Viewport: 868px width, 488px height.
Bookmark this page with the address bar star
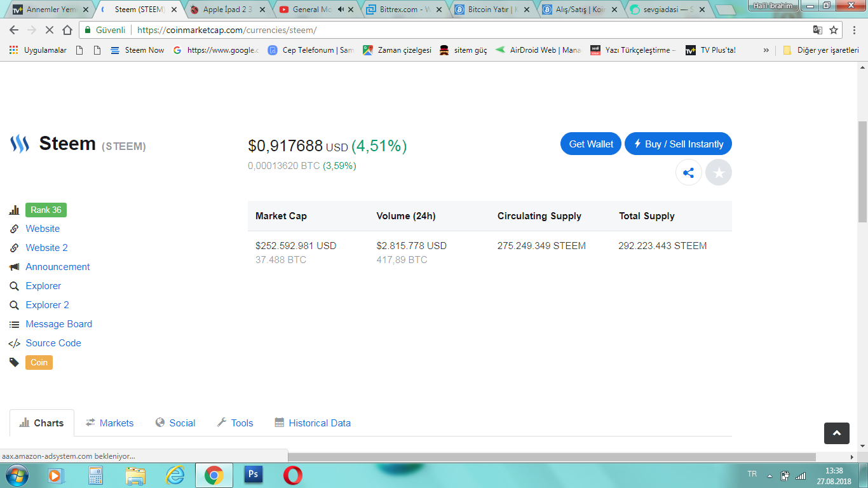(834, 30)
